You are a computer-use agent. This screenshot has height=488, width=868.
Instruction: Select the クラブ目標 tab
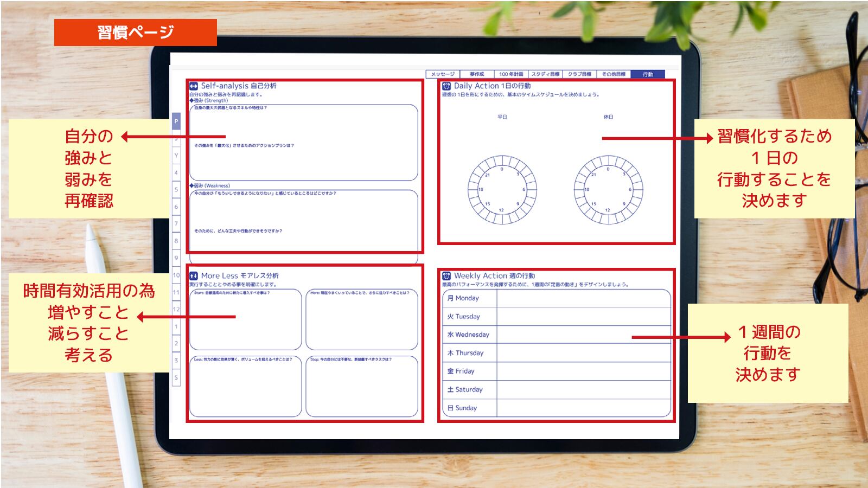click(x=579, y=74)
